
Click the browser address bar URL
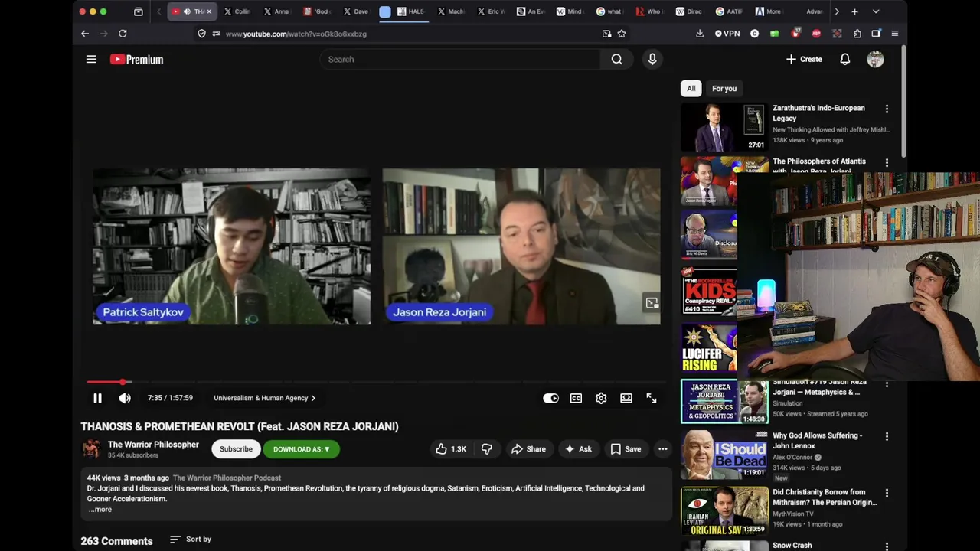tap(296, 34)
